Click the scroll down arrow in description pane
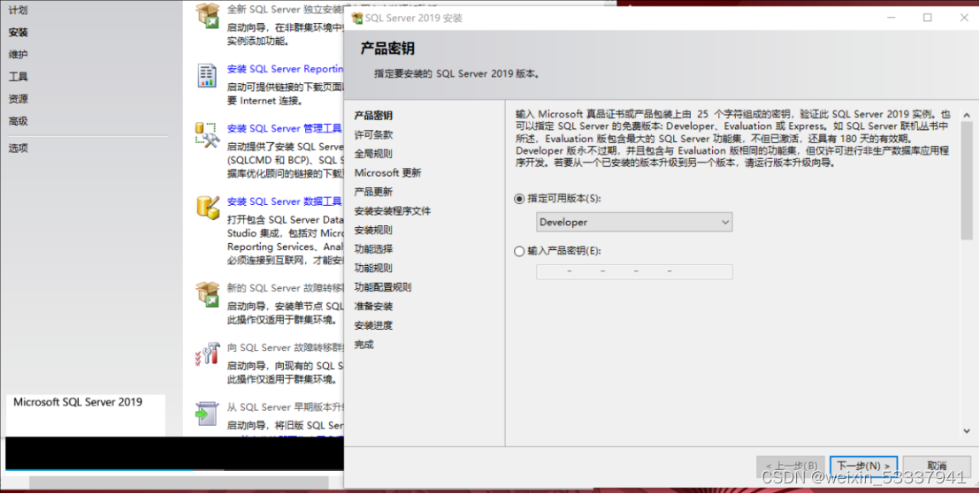980x494 pixels. (x=967, y=430)
